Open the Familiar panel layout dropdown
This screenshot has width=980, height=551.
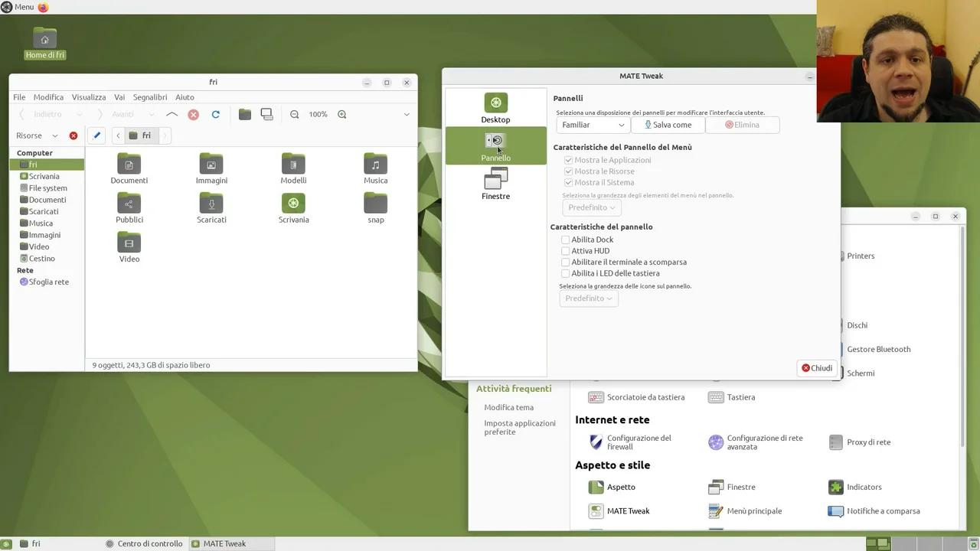click(593, 125)
